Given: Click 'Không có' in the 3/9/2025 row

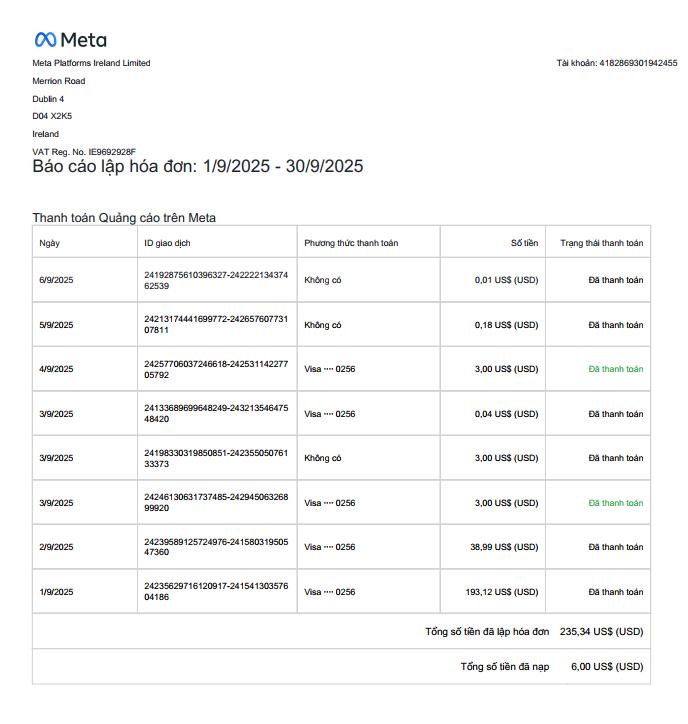Looking at the screenshot, I should pyautogui.click(x=323, y=458).
